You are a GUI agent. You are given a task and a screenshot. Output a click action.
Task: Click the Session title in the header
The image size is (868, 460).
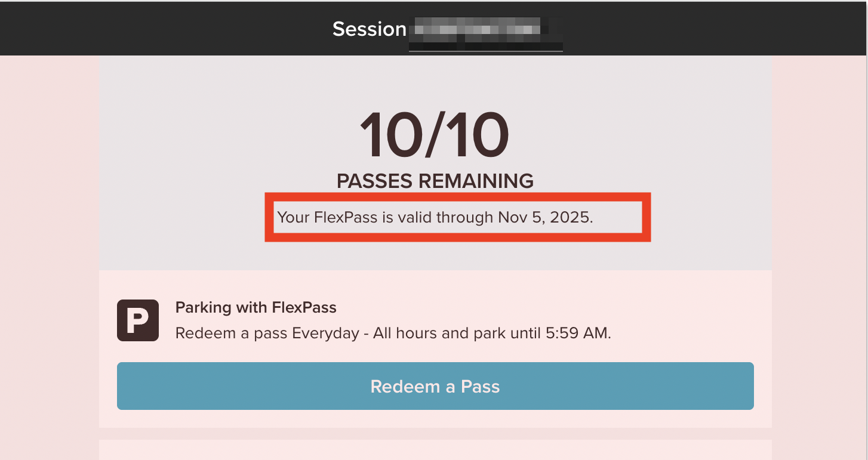370,28
